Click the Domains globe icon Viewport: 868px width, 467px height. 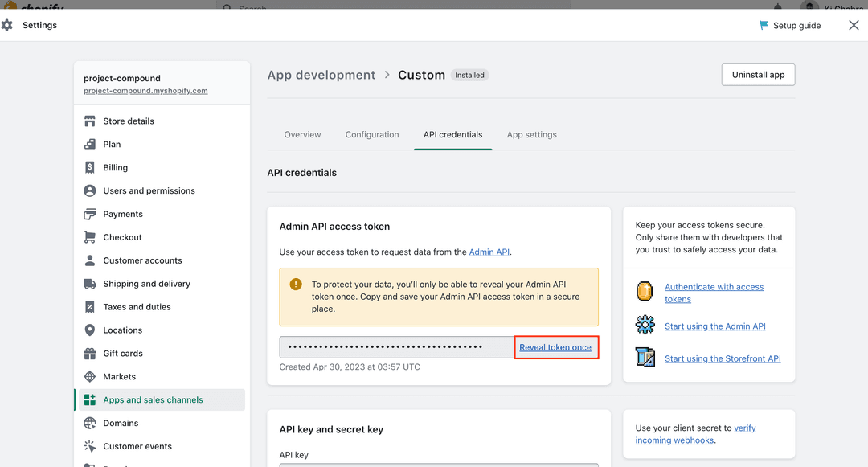click(90, 424)
